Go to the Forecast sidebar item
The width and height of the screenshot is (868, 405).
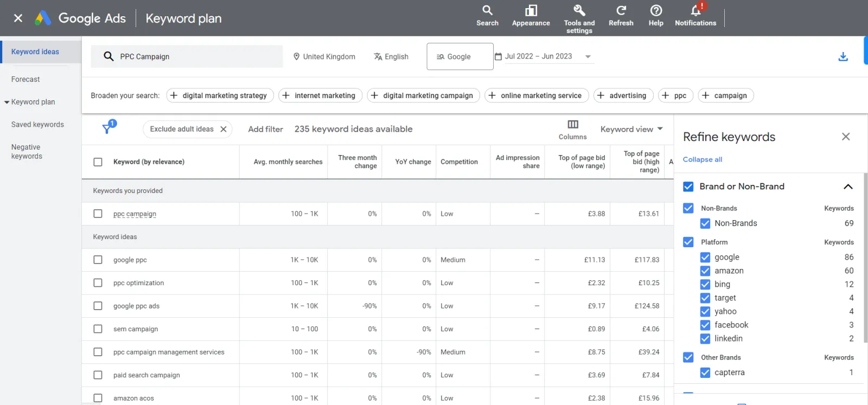25,79
